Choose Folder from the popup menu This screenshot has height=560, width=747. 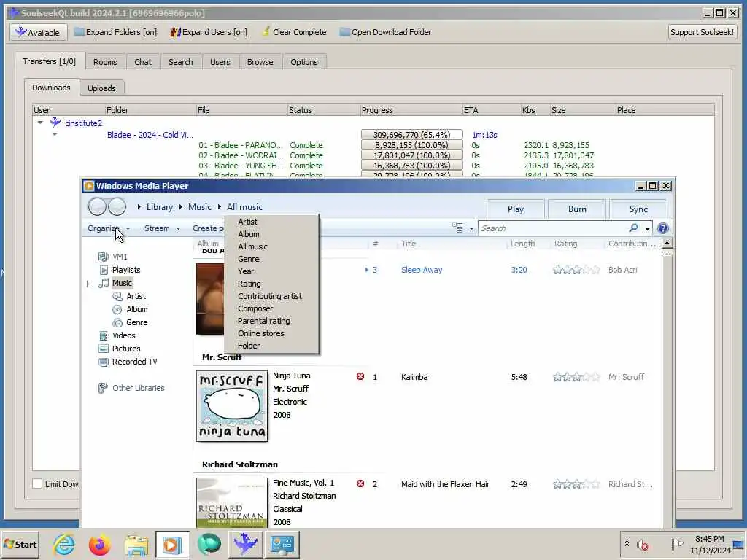tap(249, 346)
